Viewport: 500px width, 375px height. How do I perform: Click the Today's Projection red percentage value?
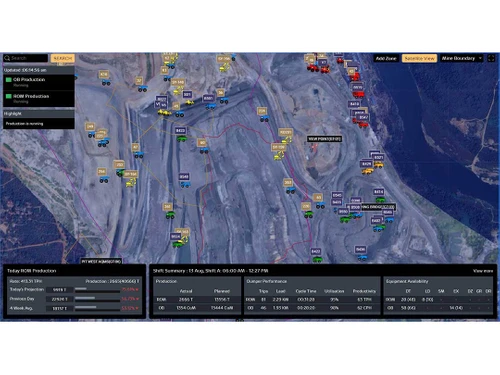click(x=130, y=290)
